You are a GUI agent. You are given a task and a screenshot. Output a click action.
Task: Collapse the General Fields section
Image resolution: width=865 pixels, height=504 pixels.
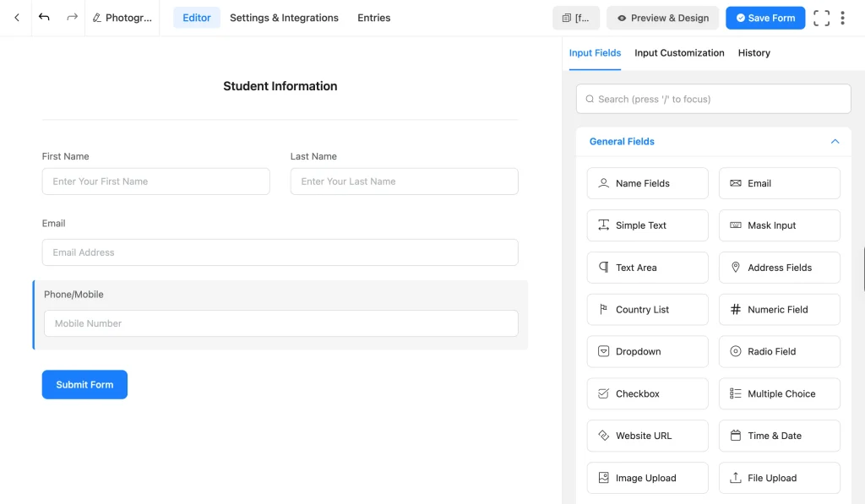[835, 141]
